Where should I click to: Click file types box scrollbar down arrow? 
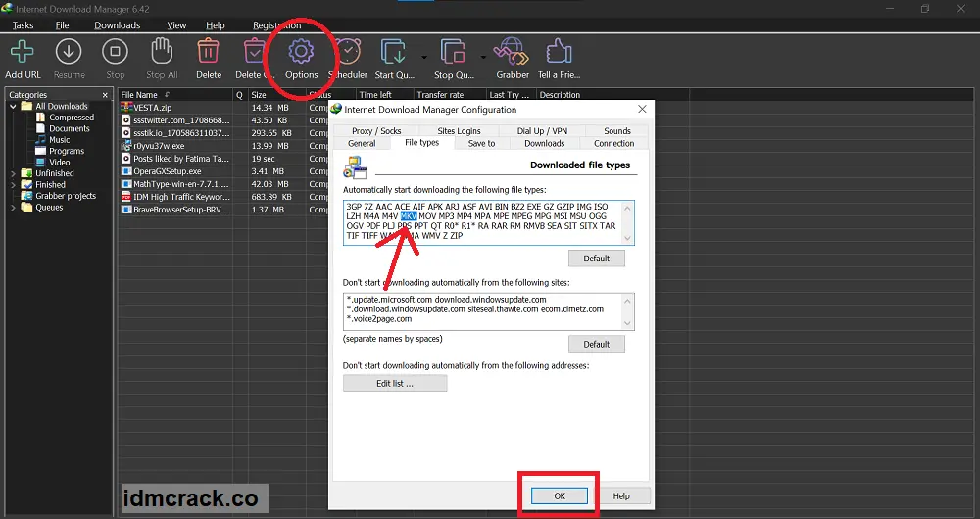(628, 238)
